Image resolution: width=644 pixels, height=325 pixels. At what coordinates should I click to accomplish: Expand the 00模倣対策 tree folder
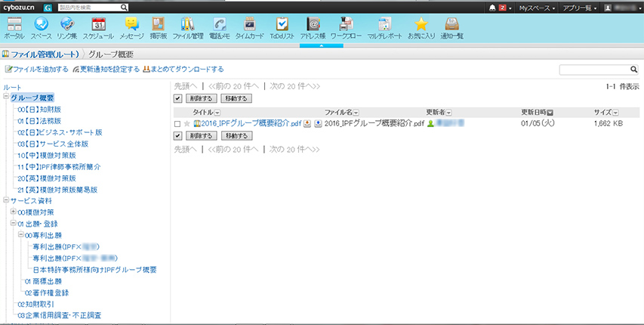tap(14, 212)
